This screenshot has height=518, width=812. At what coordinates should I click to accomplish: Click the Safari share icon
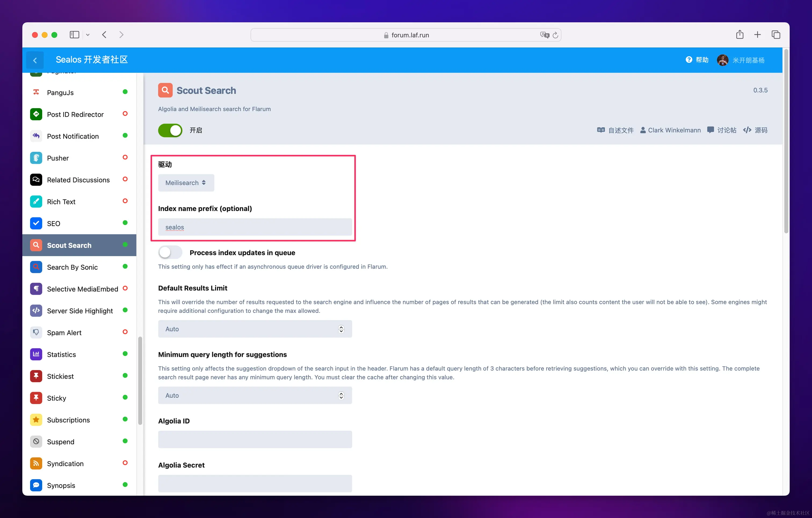pyautogui.click(x=740, y=35)
